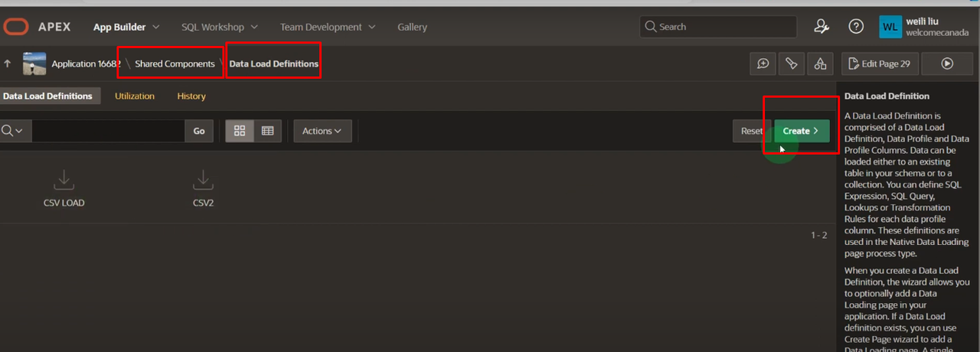Switch to the View Report table
Screen dimensions: 980x352
[267, 131]
